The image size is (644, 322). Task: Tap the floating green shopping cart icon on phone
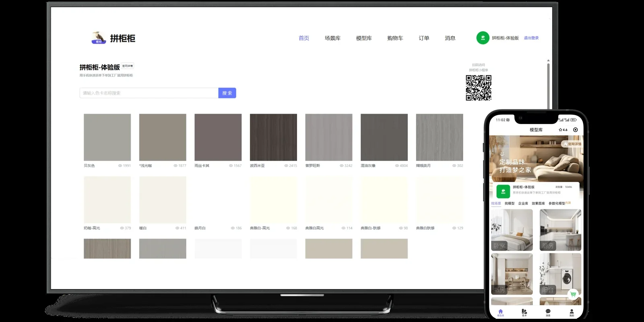coord(573,294)
